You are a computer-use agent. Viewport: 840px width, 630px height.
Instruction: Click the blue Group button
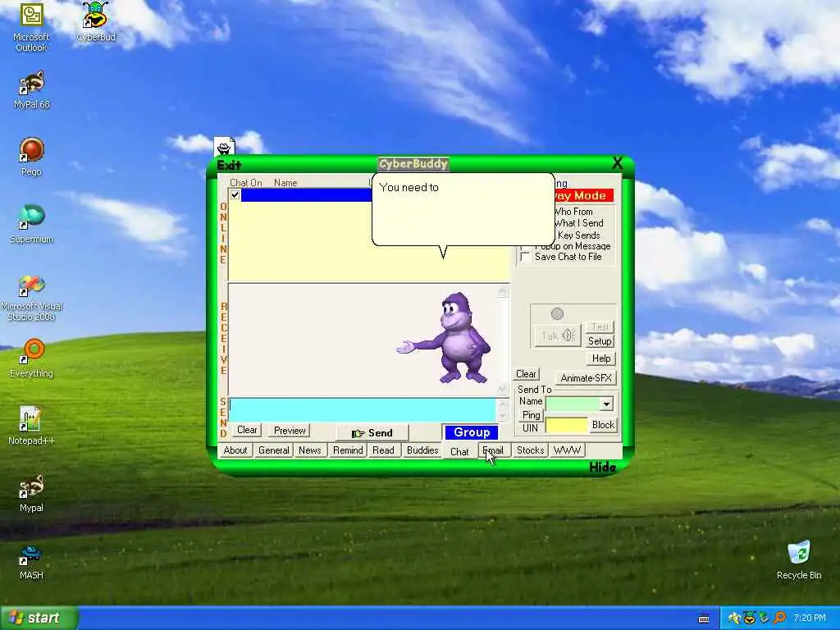[x=472, y=432]
